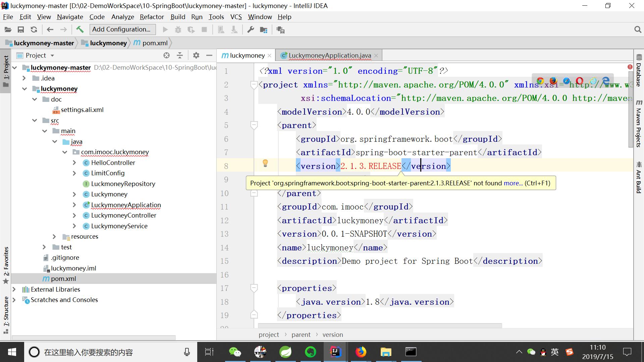This screenshot has height=362, width=644.
Task: Open the Refactor menu
Action: (152, 17)
